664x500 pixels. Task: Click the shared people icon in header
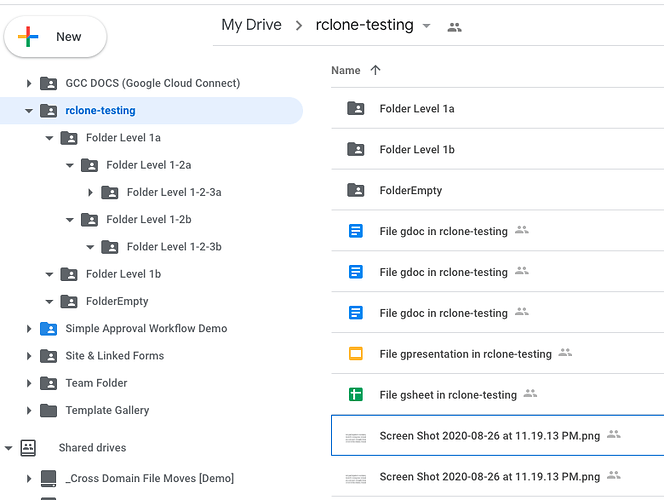tap(454, 28)
